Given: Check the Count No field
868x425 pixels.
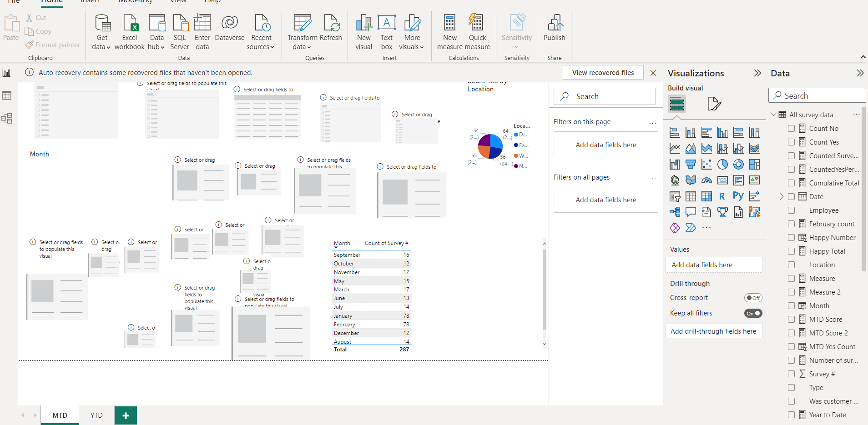Looking at the screenshot, I should tap(791, 129).
